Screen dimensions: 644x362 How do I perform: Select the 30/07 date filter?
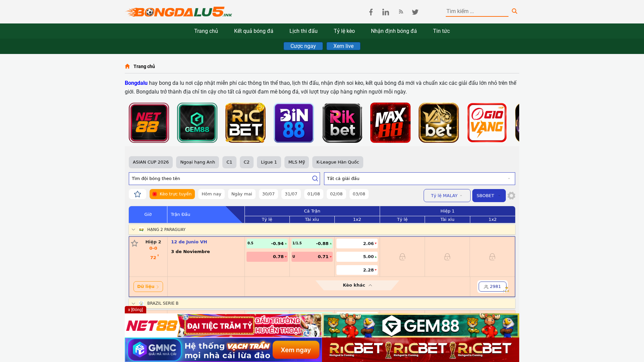click(268, 194)
